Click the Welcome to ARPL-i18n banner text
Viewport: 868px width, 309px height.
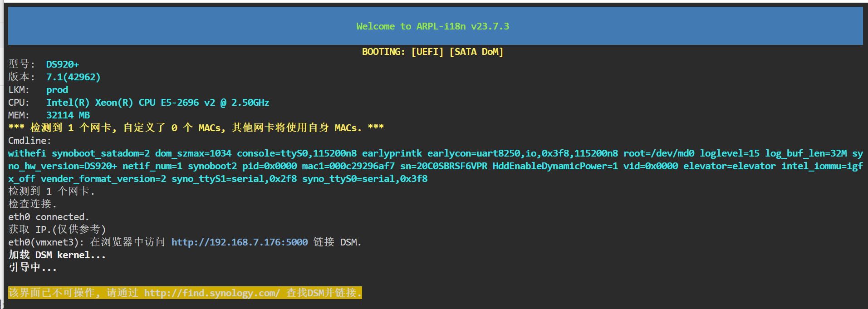[432, 26]
